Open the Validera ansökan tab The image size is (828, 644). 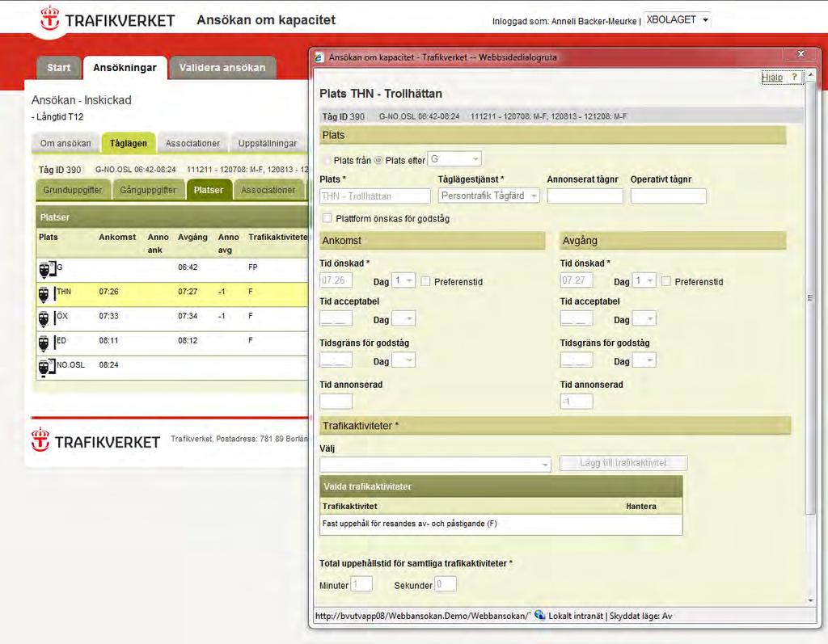[x=222, y=68]
